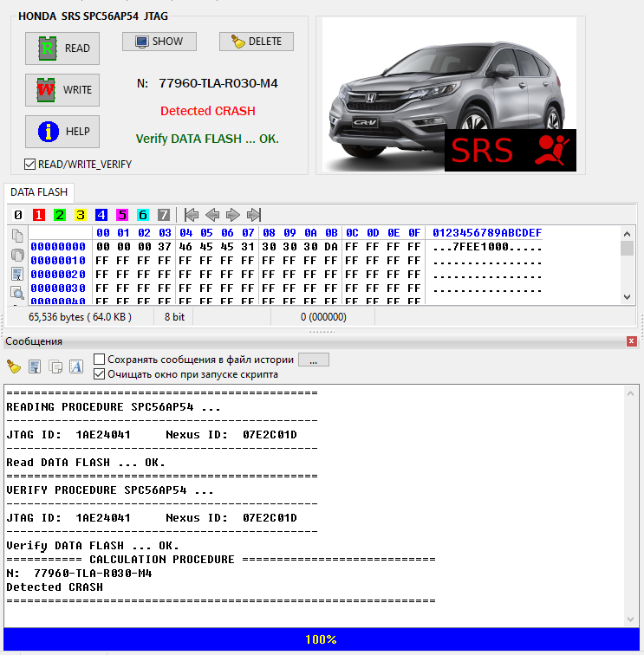This screenshot has width=644, height=655.
Task: Jump to the first bookmark arrow
Action: [x=192, y=215]
